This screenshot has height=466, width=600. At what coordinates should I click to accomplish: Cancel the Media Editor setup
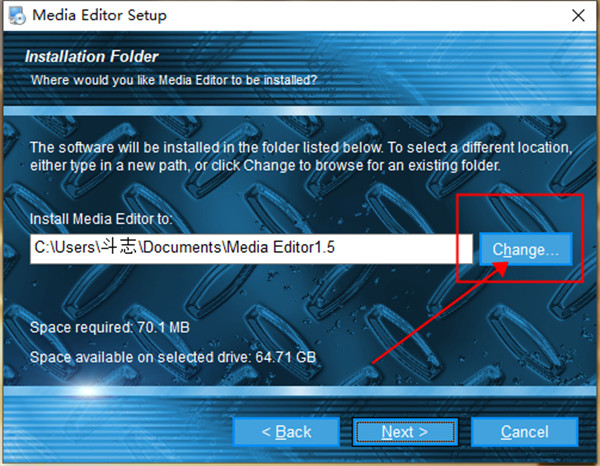[x=525, y=432]
